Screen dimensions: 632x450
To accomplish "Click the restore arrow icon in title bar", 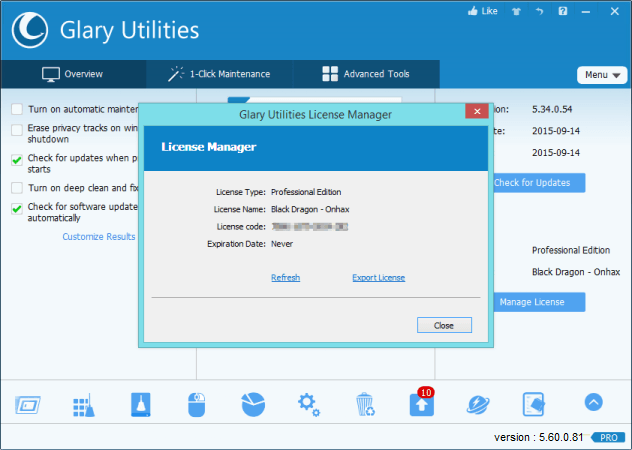I will click(539, 11).
